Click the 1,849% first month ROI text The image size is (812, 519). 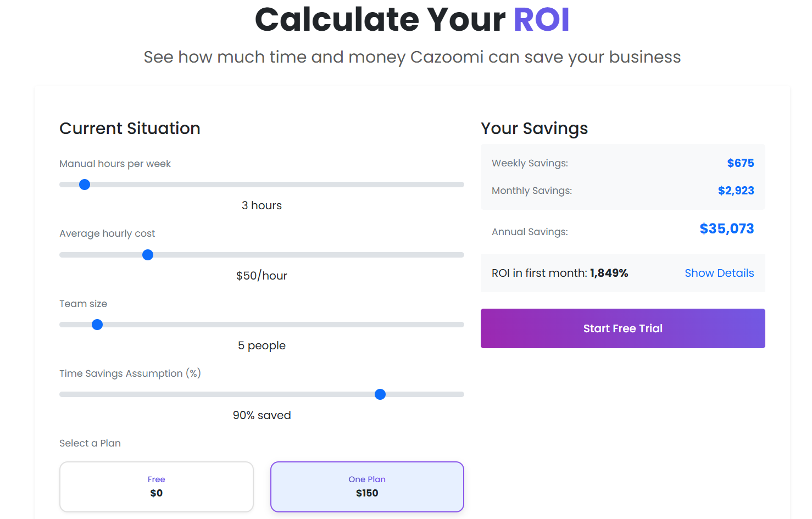[609, 273]
